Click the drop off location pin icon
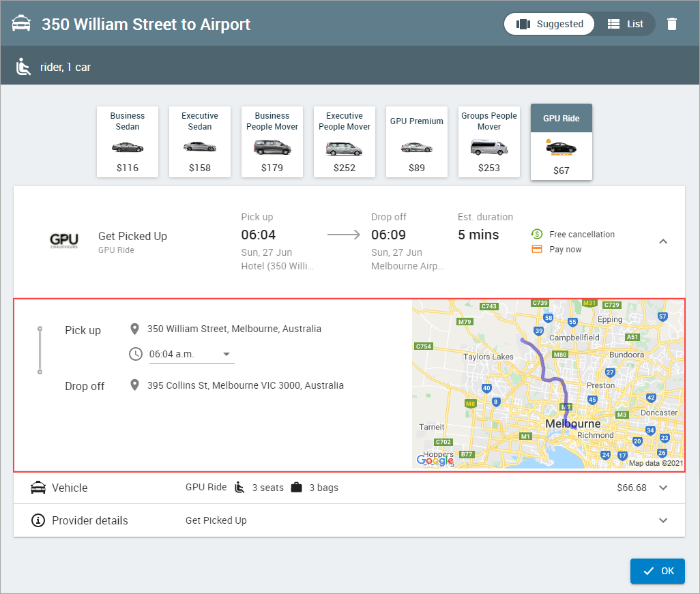700x594 pixels. pyautogui.click(x=134, y=385)
